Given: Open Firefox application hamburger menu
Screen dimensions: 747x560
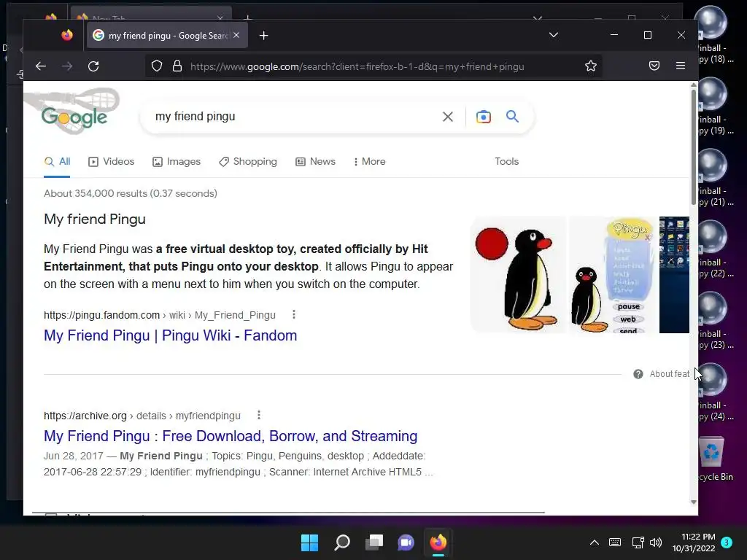Looking at the screenshot, I should pyautogui.click(x=681, y=66).
